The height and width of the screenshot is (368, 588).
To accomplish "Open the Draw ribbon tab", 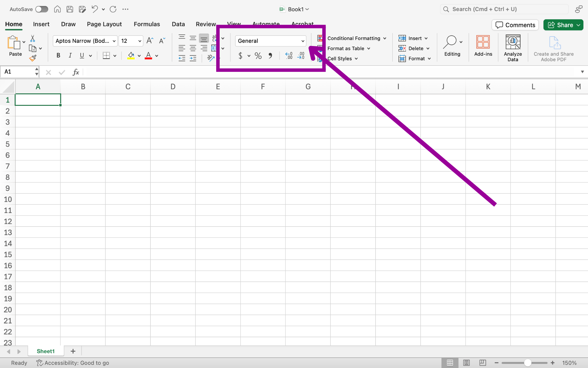I will tap(68, 24).
